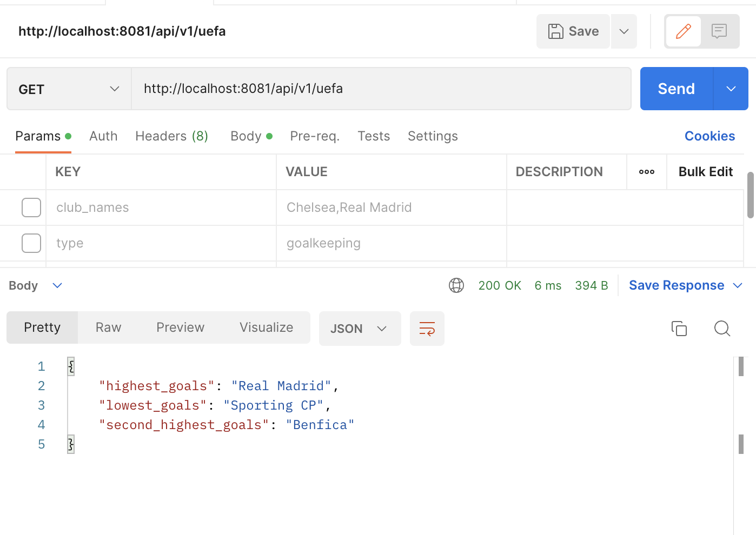This screenshot has width=756, height=535.
Task: Toggle line wrapping in the response viewer
Action: click(x=427, y=328)
